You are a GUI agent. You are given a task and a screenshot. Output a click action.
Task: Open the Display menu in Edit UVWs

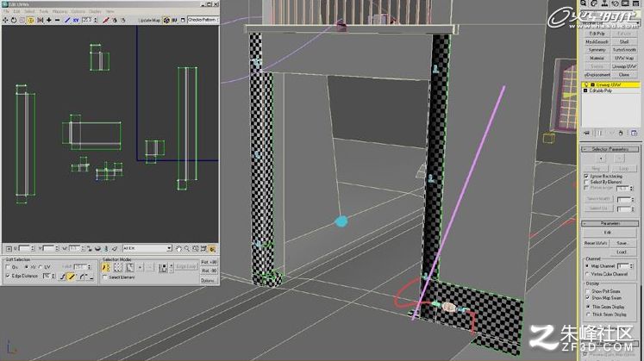[96, 11]
